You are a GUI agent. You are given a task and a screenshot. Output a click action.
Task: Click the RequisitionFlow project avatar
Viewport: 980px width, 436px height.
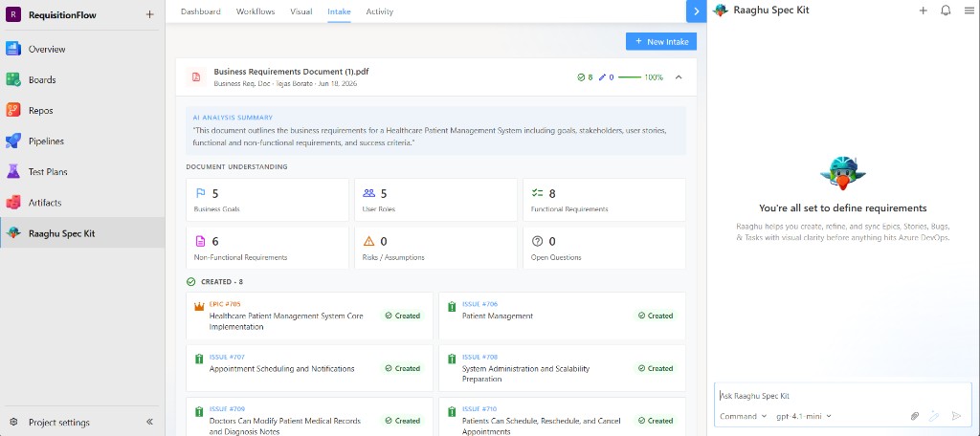pyautogui.click(x=13, y=14)
